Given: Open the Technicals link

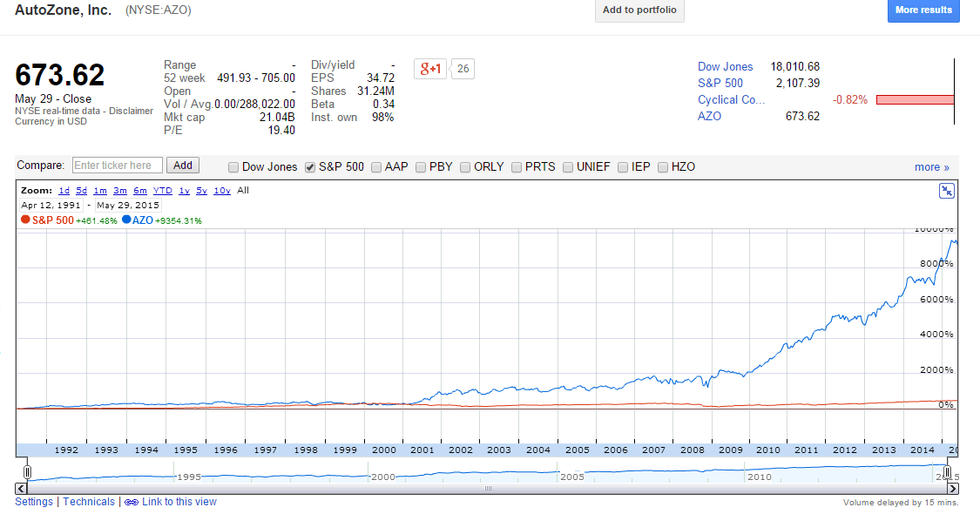Looking at the screenshot, I should (89, 502).
